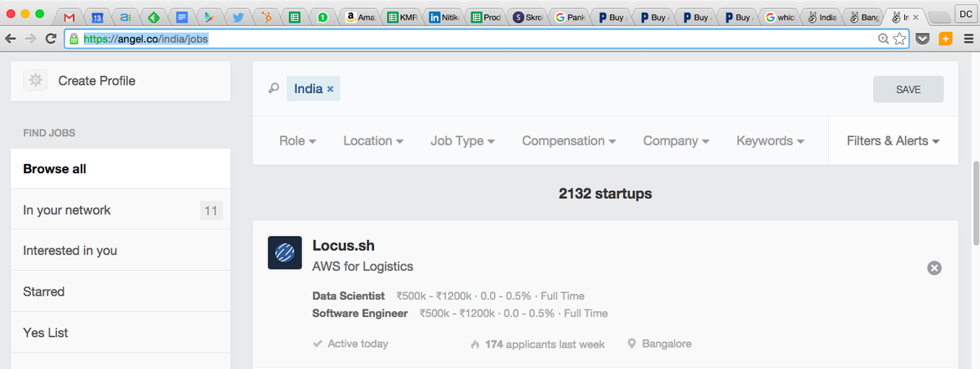980x369 pixels.
Task: Open Starred jobs list
Action: tap(121, 291)
